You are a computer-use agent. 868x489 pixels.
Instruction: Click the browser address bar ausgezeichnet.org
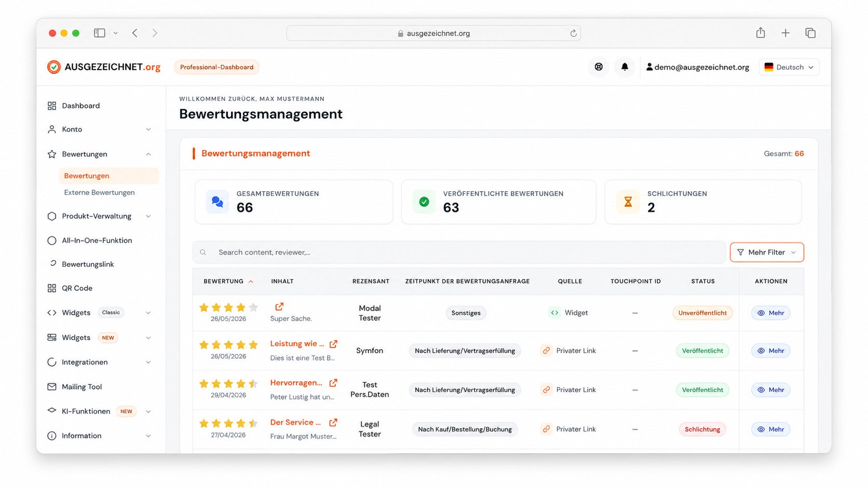point(433,33)
